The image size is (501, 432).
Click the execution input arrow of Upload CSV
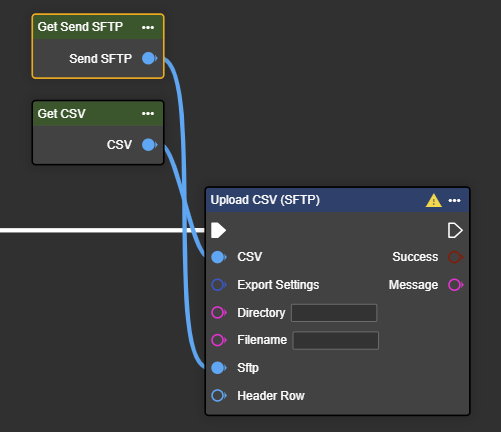coord(218,230)
